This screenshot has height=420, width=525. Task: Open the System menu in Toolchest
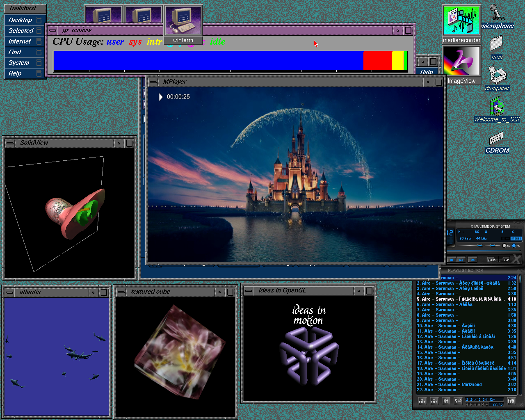point(25,62)
